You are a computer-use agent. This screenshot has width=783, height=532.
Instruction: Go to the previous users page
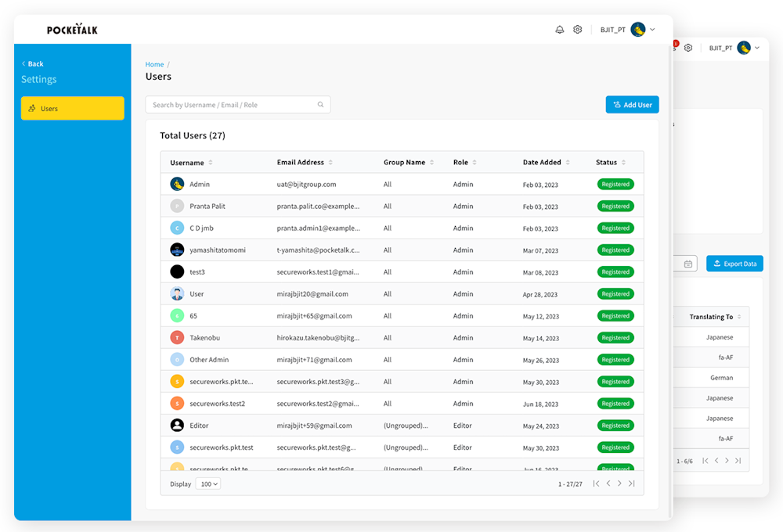coord(608,483)
